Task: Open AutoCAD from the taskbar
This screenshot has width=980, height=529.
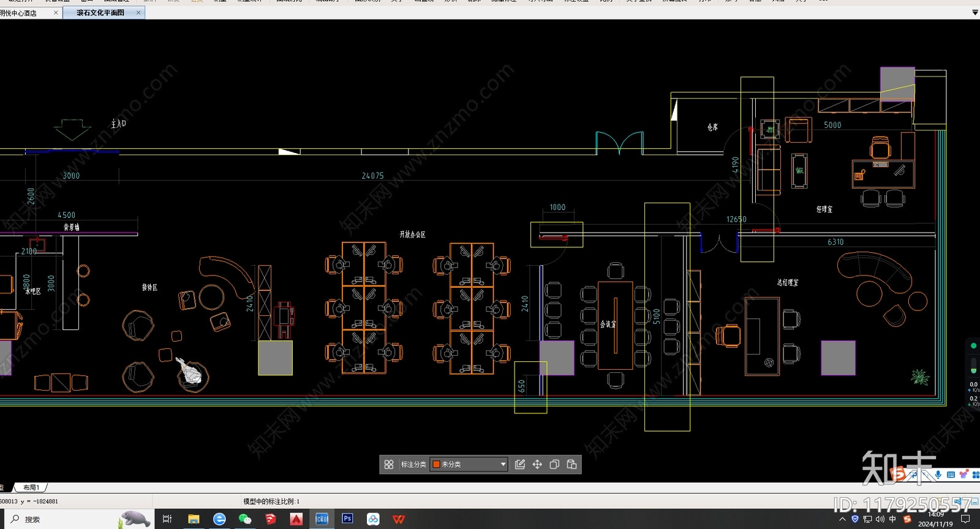Action: coord(296,519)
